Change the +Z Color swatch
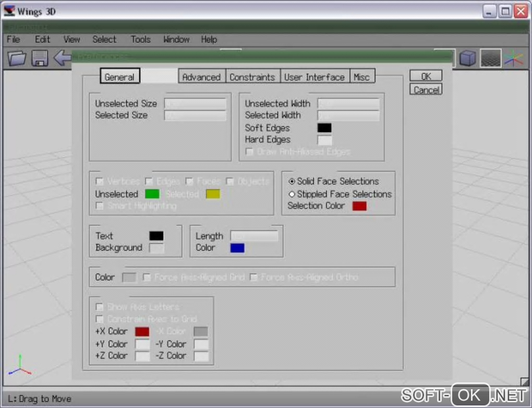The height and width of the screenshot is (408, 532). click(142, 356)
